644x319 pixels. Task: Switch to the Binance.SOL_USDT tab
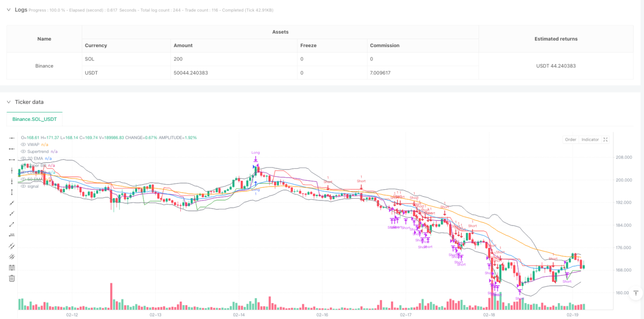pos(35,119)
